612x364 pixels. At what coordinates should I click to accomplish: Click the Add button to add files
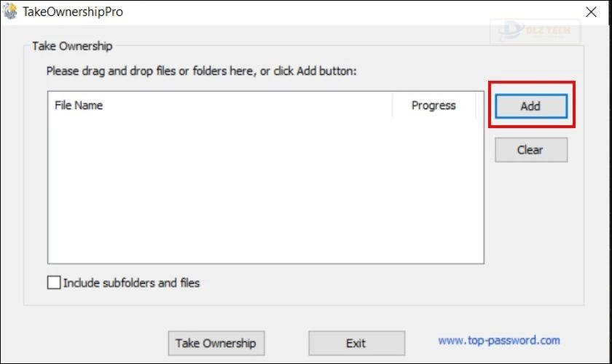(x=531, y=106)
